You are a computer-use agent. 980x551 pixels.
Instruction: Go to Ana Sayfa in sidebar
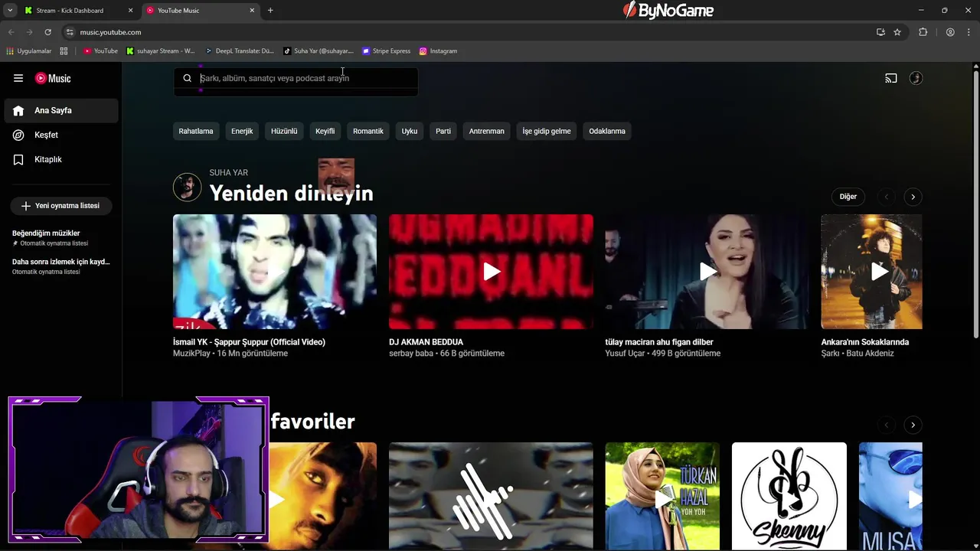click(x=61, y=110)
